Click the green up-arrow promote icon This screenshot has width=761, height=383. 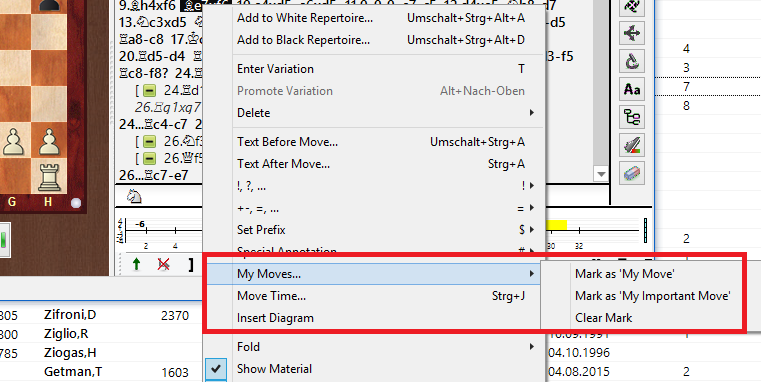click(137, 264)
